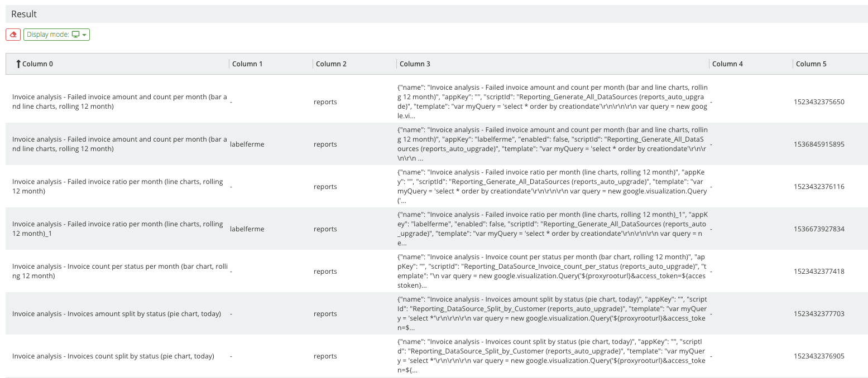Image resolution: width=868 pixels, height=378 pixels.
Task: Select the first Failed invoice amount row
Action: pyautogui.click(x=120, y=101)
